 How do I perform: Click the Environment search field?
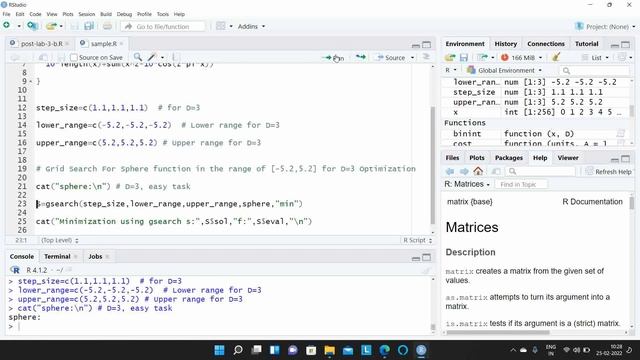594,71
